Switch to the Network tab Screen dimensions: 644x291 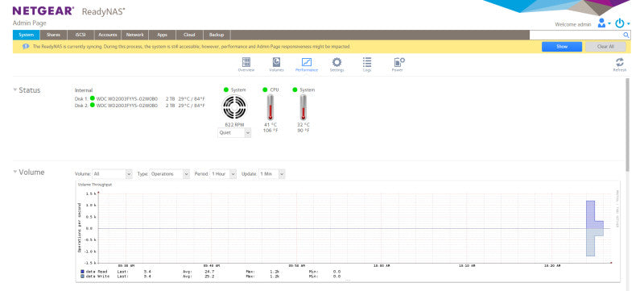click(x=134, y=35)
